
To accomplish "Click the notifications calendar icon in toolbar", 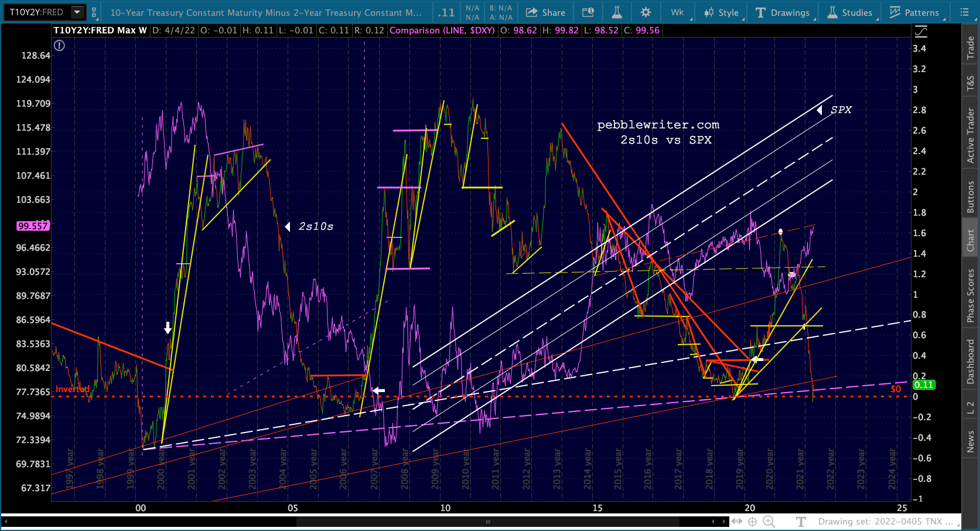I will [x=588, y=12].
